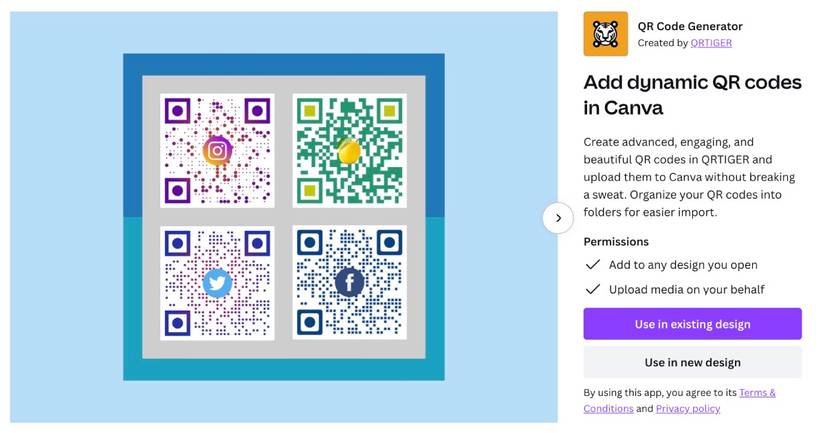Click the QRTIGER tiger logo icon
825x433 pixels.
606,34
